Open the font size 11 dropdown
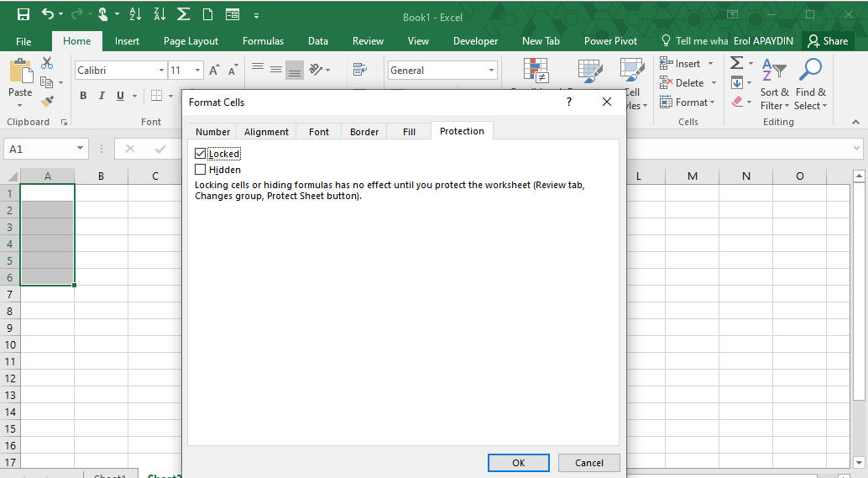Screen dimensions: 868x478 pos(197,71)
